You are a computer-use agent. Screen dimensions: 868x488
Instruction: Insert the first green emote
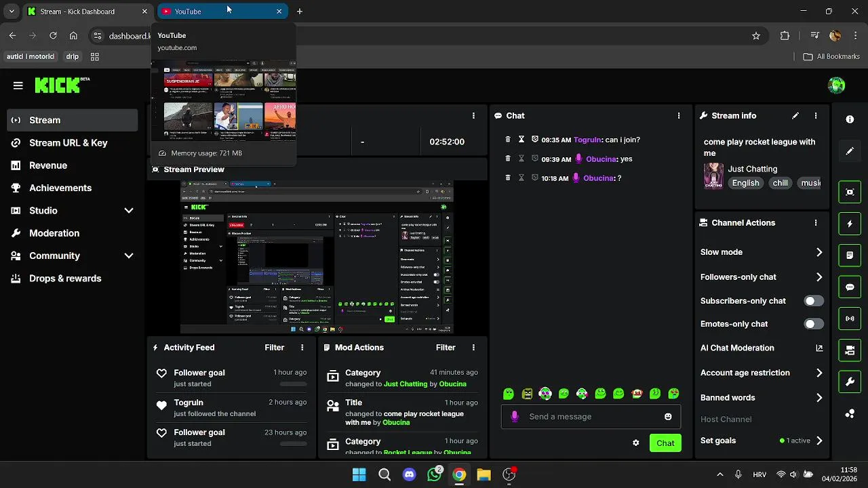[x=509, y=394]
